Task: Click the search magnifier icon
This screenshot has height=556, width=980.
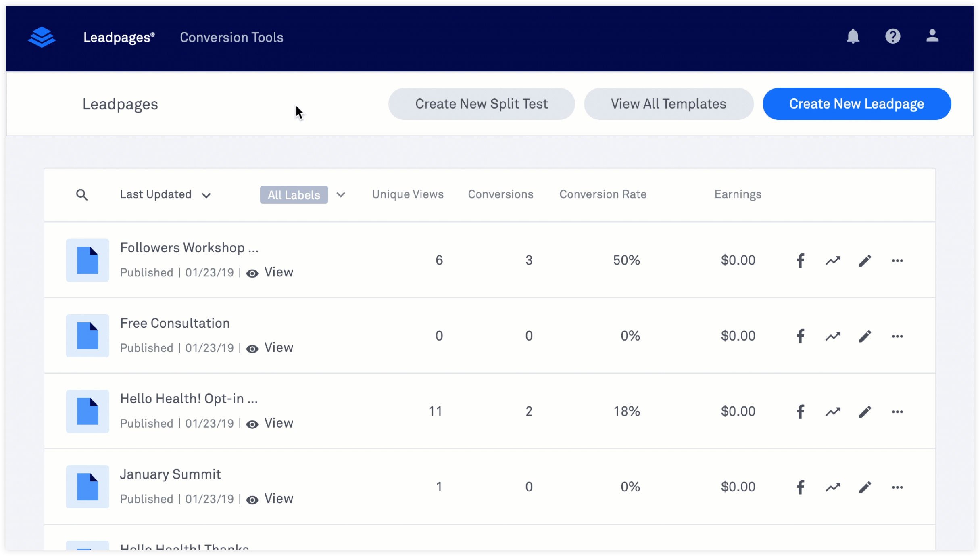Action: pos(82,195)
